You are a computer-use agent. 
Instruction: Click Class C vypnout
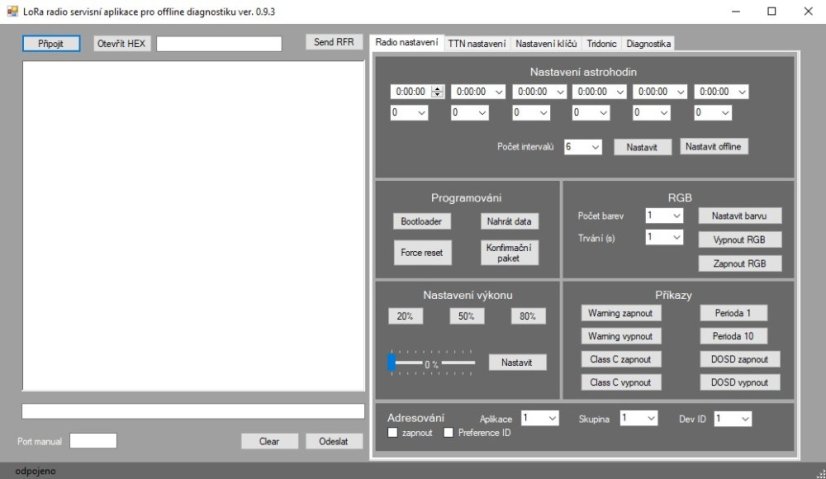621,383
